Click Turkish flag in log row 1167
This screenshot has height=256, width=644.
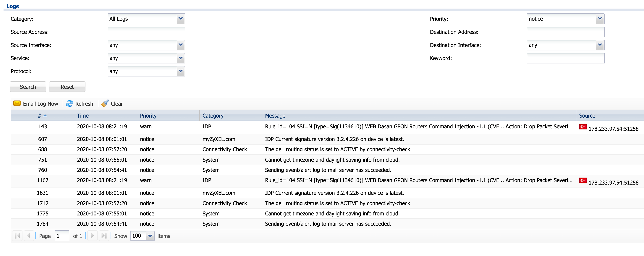click(583, 180)
